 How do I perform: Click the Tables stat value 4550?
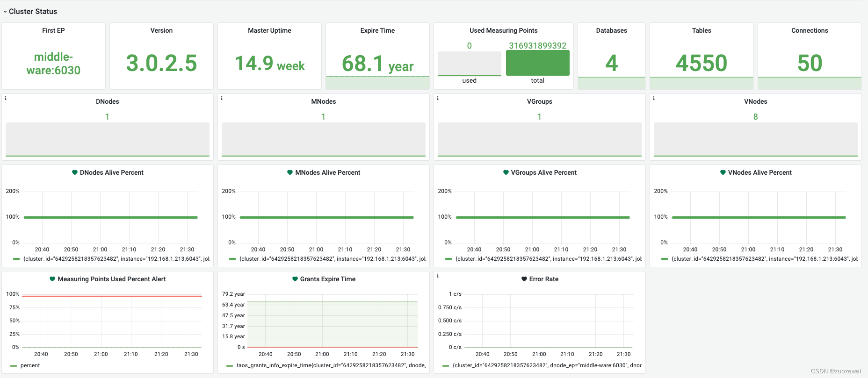coord(702,63)
